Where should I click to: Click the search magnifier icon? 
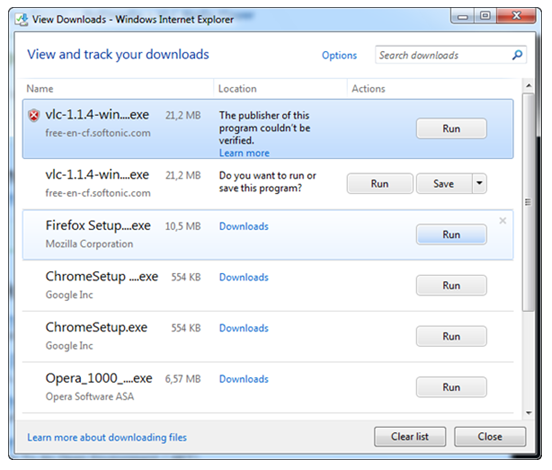[x=517, y=55]
